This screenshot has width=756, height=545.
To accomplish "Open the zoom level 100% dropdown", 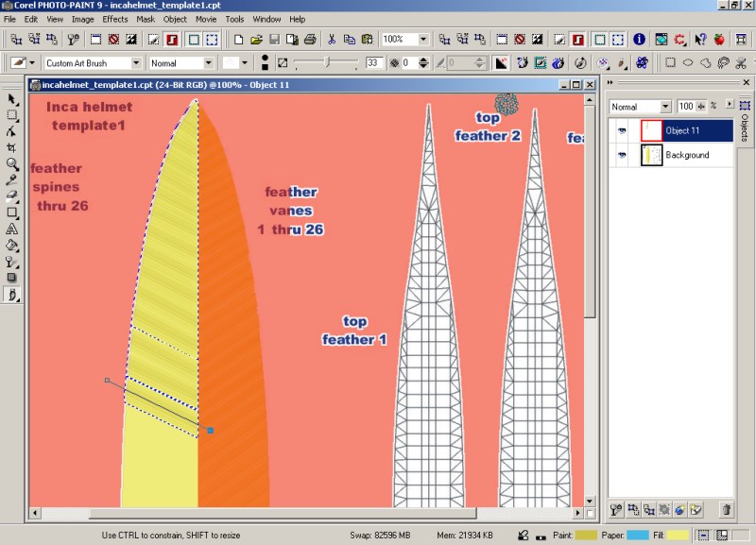I will 422,40.
